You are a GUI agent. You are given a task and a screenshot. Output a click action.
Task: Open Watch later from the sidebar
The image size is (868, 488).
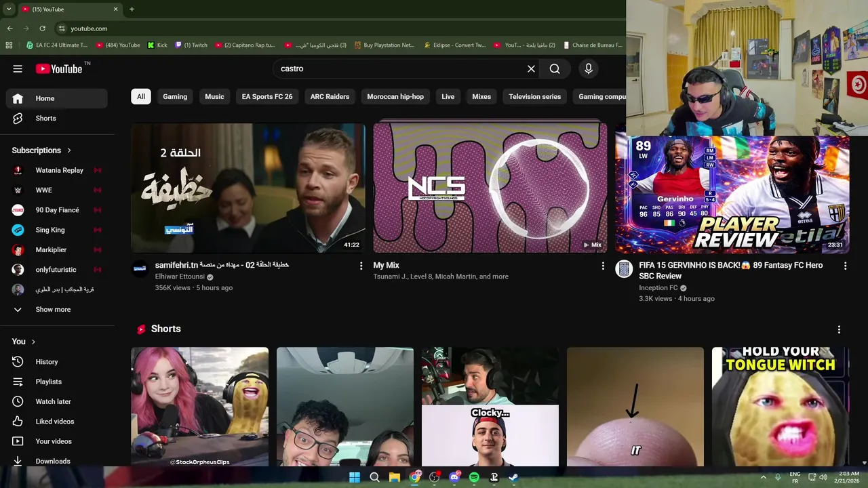pos(57,401)
